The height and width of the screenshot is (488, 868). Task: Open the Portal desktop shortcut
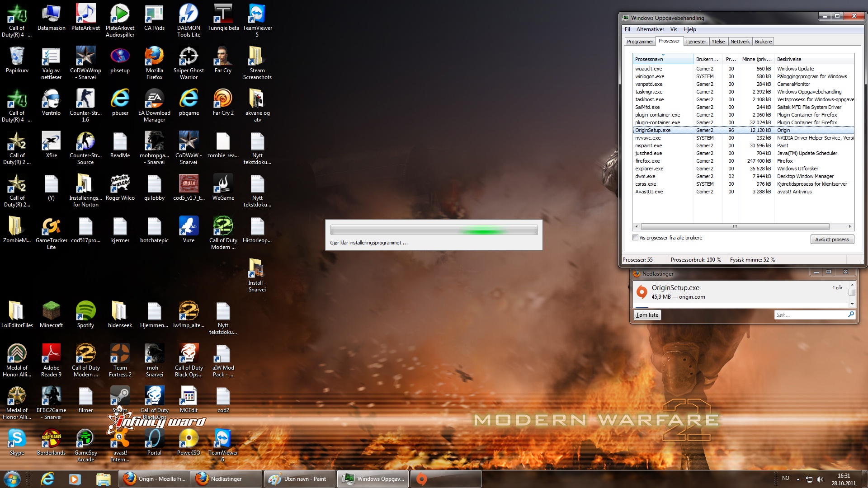(x=154, y=442)
